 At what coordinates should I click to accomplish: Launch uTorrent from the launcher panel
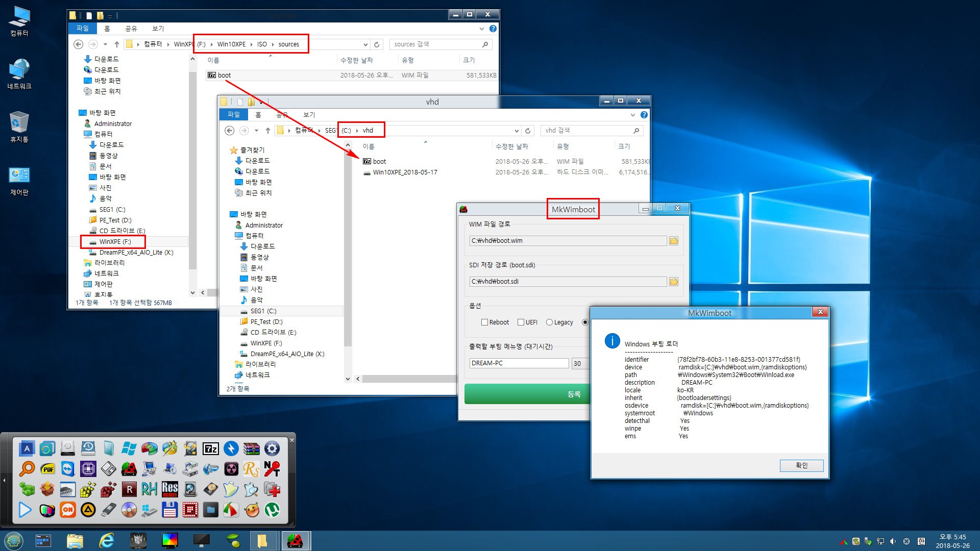click(x=272, y=510)
